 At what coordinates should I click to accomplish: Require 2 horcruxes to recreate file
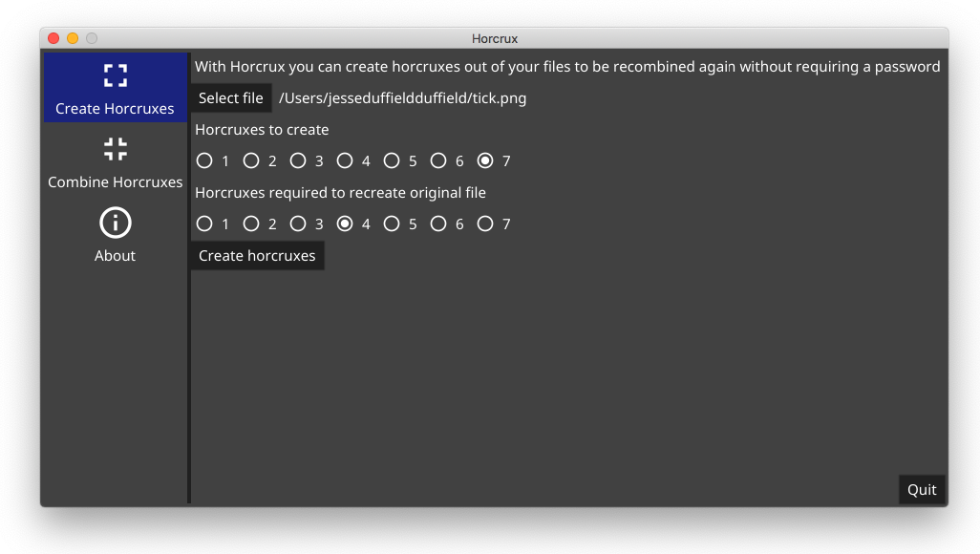[251, 224]
